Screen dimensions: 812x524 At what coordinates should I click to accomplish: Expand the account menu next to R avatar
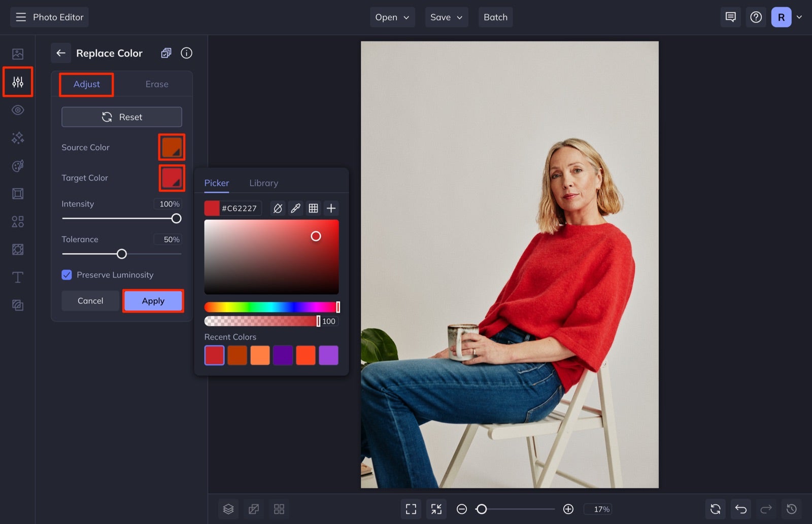point(799,17)
